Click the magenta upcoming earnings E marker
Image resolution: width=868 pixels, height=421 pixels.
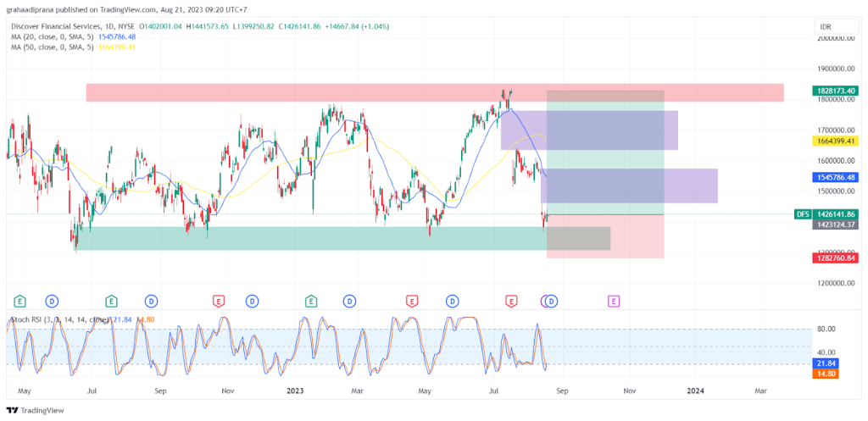click(614, 301)
